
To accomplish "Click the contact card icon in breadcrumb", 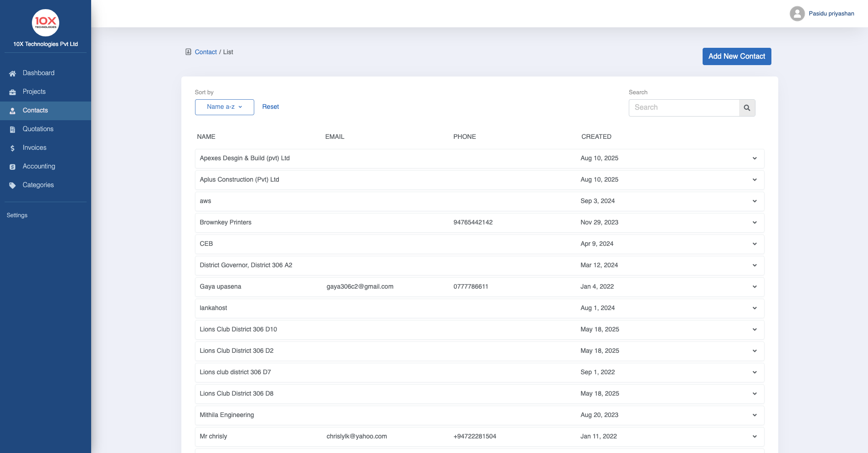I will (188, 51).
